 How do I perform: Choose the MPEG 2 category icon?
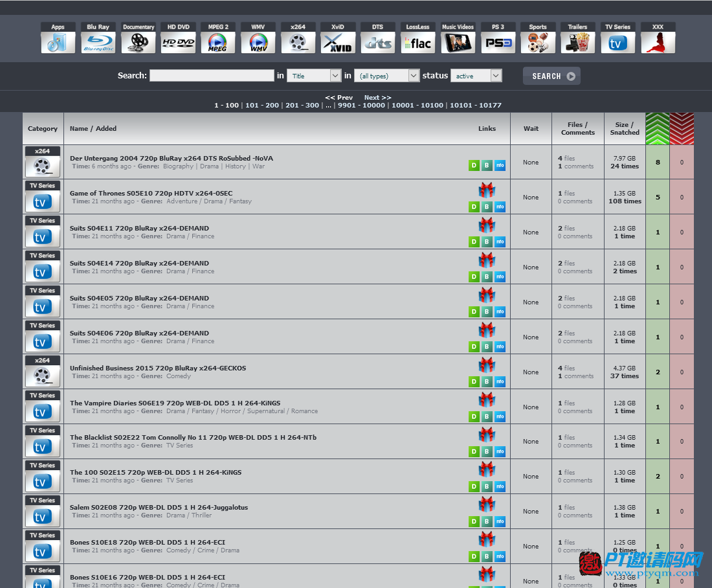(x=218, y=38)
